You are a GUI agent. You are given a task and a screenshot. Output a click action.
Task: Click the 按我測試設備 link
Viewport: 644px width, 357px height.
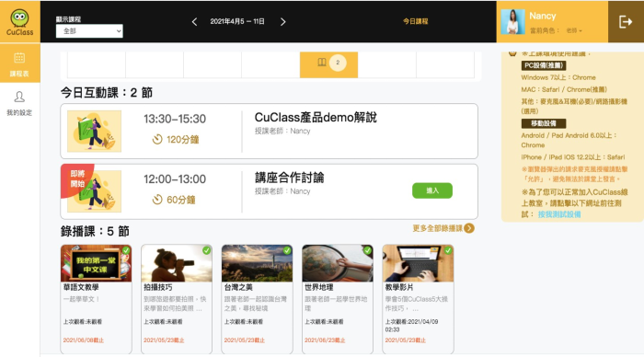tap(559, 214)
